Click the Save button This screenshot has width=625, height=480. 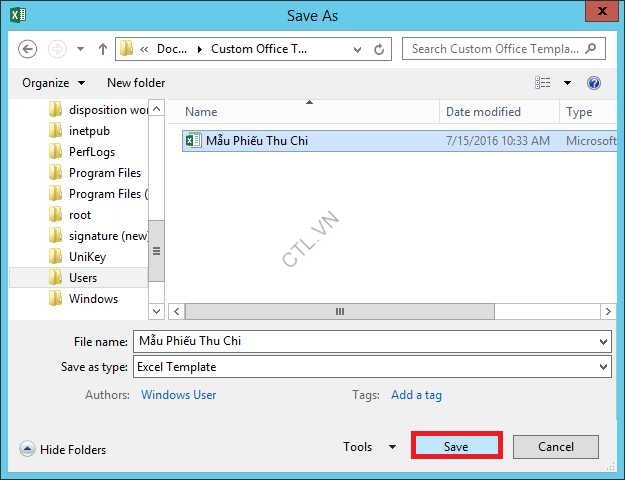[456, 447]
